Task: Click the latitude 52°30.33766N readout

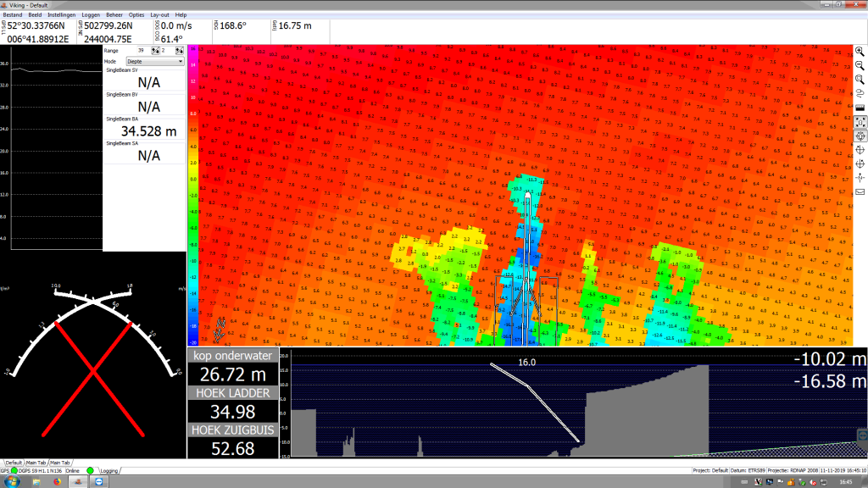Action: point(36,26)
